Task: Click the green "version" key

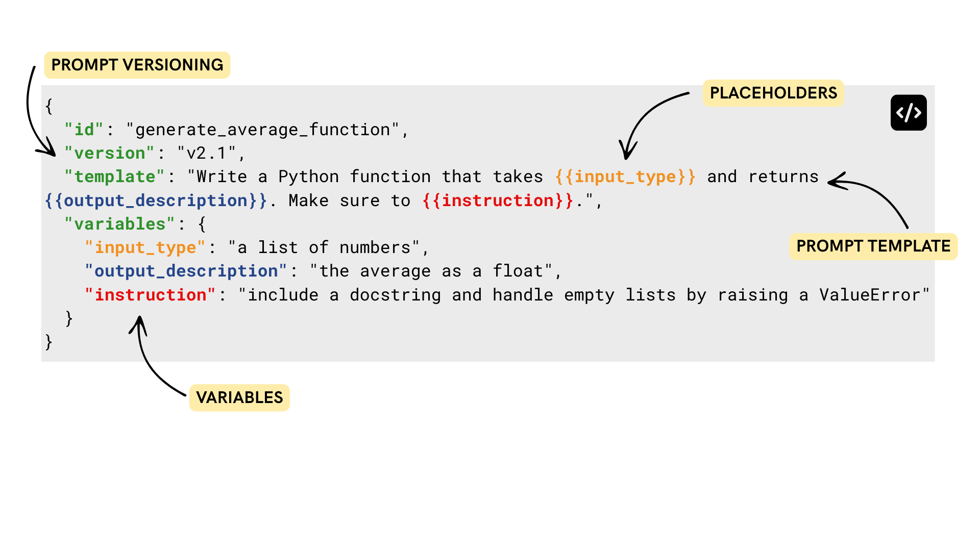Action: [109, 154]
